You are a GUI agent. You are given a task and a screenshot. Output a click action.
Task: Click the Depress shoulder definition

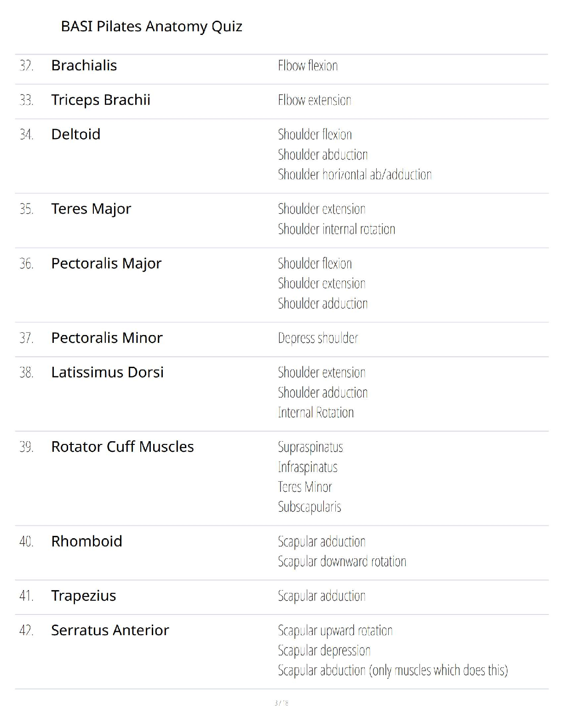318,338
